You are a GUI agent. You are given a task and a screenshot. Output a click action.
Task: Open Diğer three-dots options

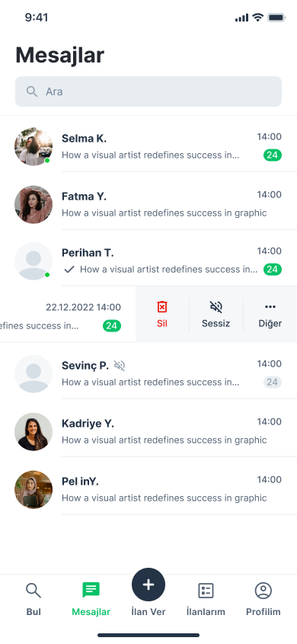pos(270,307)
